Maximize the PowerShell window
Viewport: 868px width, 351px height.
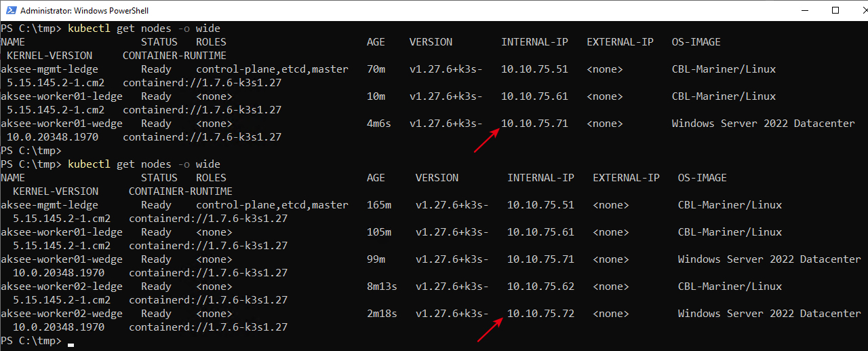point(835,10)
